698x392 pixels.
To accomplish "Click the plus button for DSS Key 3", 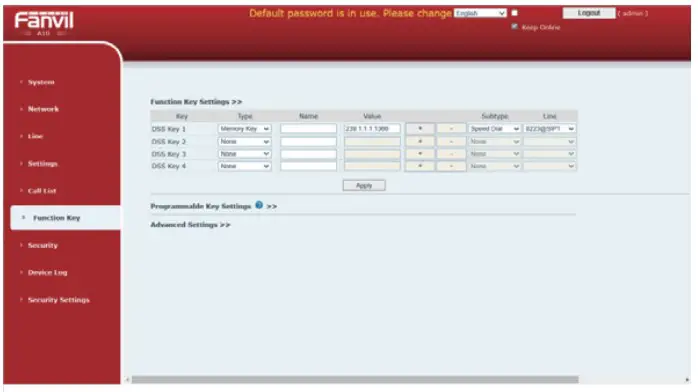I will (420, 154).
